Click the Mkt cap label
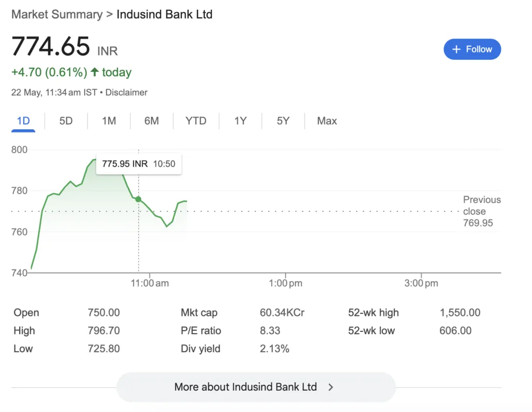Screen dimensions: 532x412 click(199, 313)
